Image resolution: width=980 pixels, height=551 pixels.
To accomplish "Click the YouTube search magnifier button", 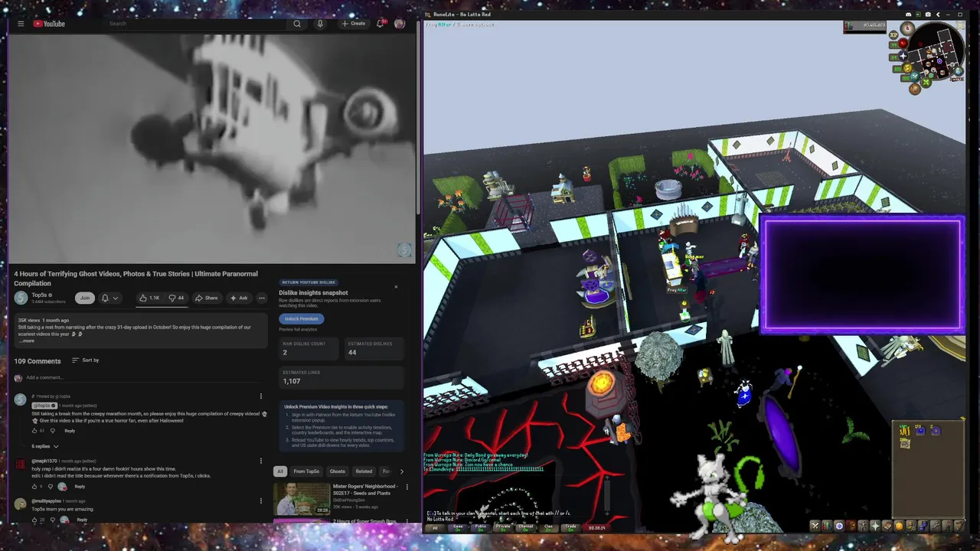I will (297, 24).
